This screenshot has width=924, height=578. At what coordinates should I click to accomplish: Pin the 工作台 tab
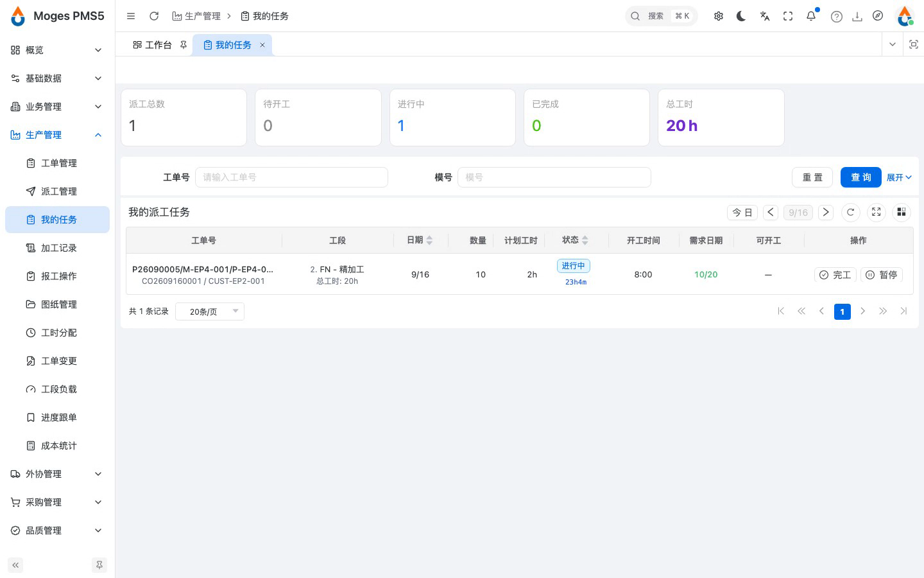pos(184,45)
